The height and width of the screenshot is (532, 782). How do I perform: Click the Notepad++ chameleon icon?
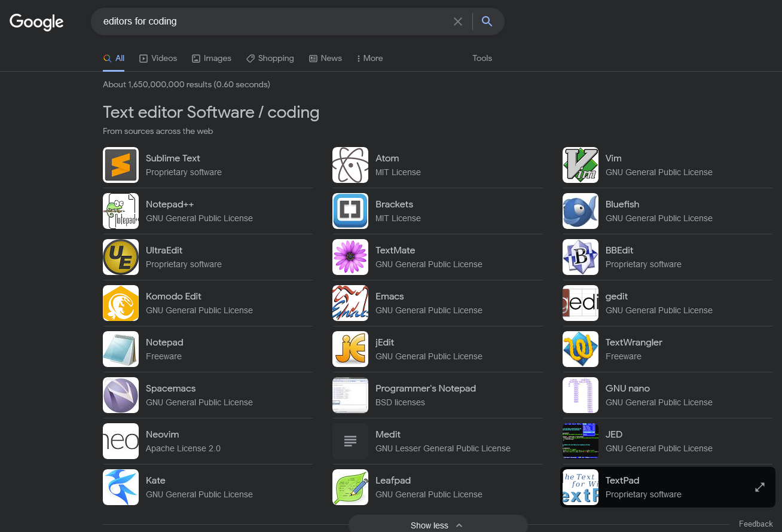(x=121, y=211)
